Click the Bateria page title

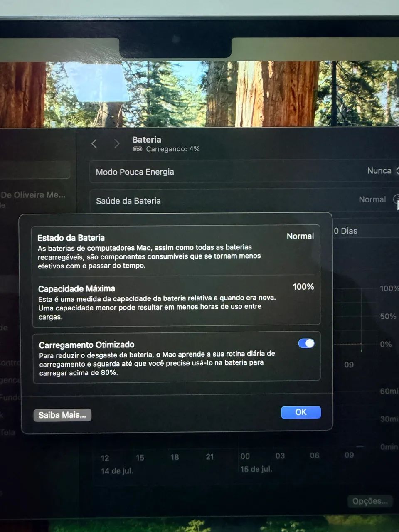click(147, 140)
